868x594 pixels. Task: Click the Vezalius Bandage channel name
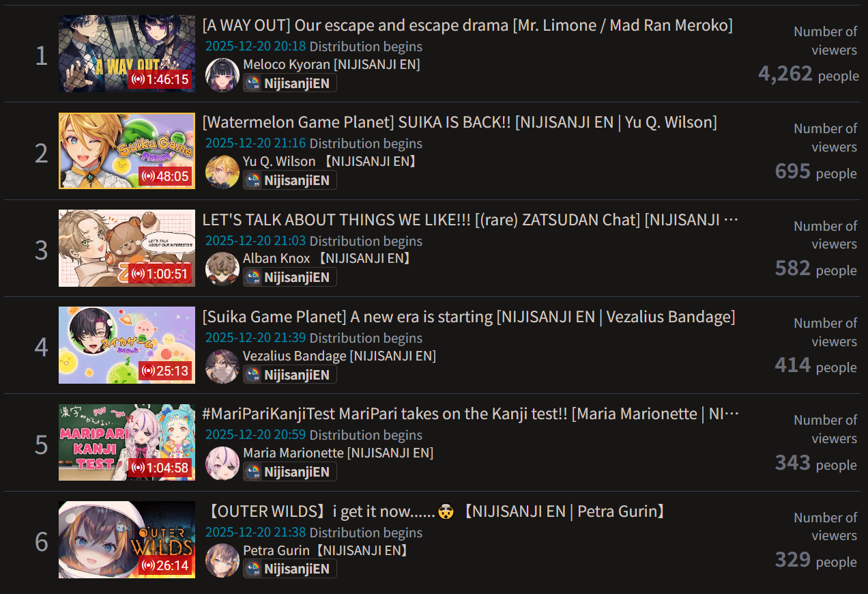(x=295, y=356)
